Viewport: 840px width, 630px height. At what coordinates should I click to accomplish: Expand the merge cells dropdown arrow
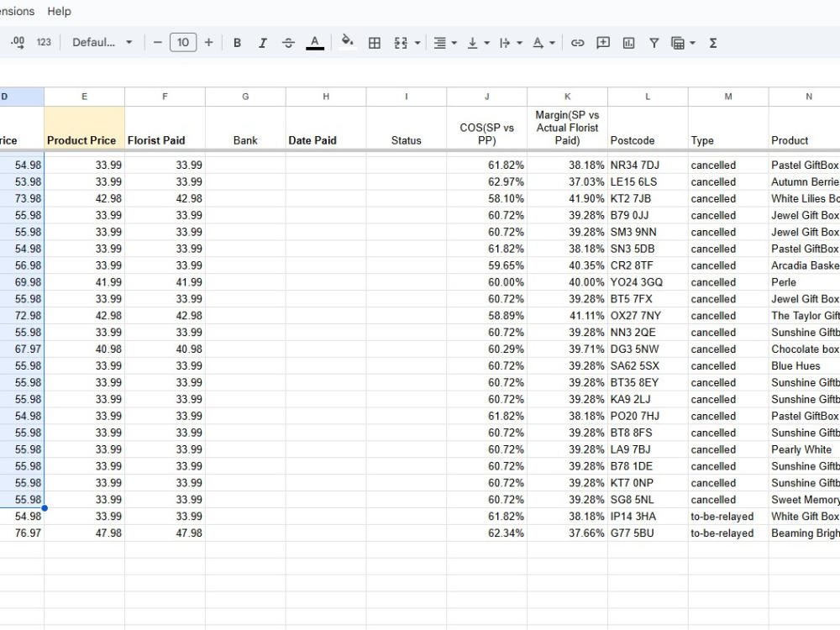tap(417, 43)
